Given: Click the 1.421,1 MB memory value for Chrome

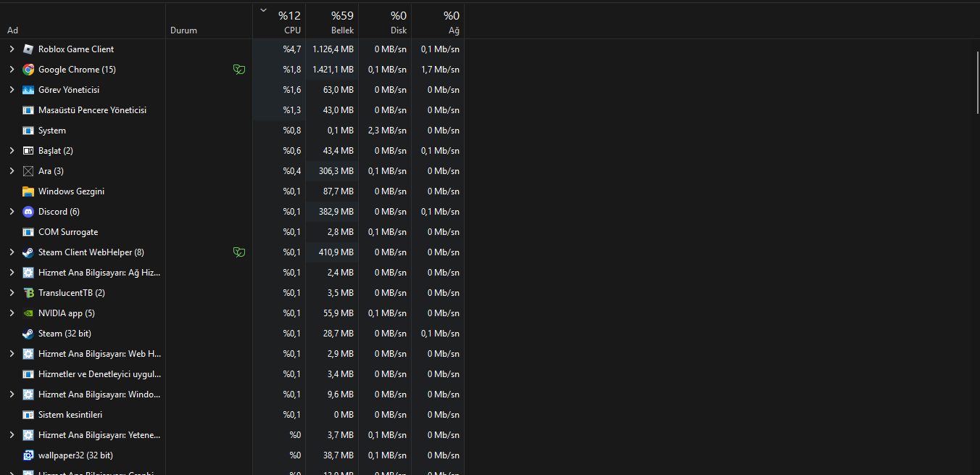Looking at the screenshot, I should (333, 70).
